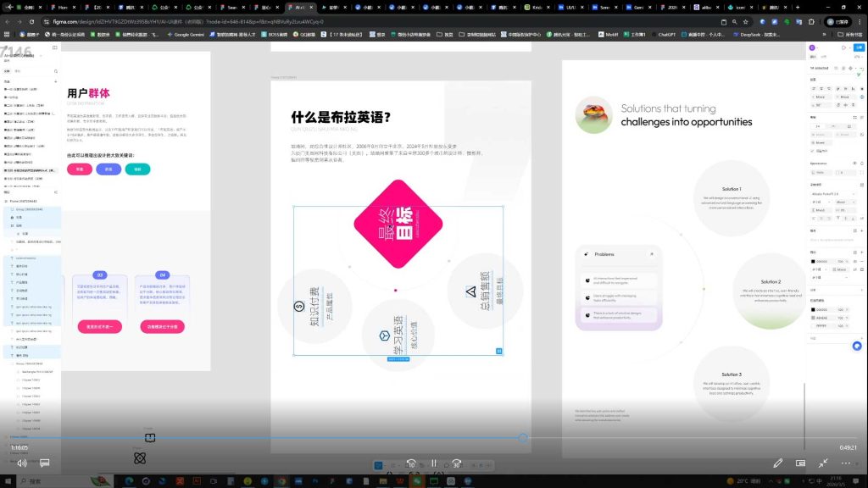Switch to the Gemi browser tab
Screen dimensions: 868x488
point(637,7)
